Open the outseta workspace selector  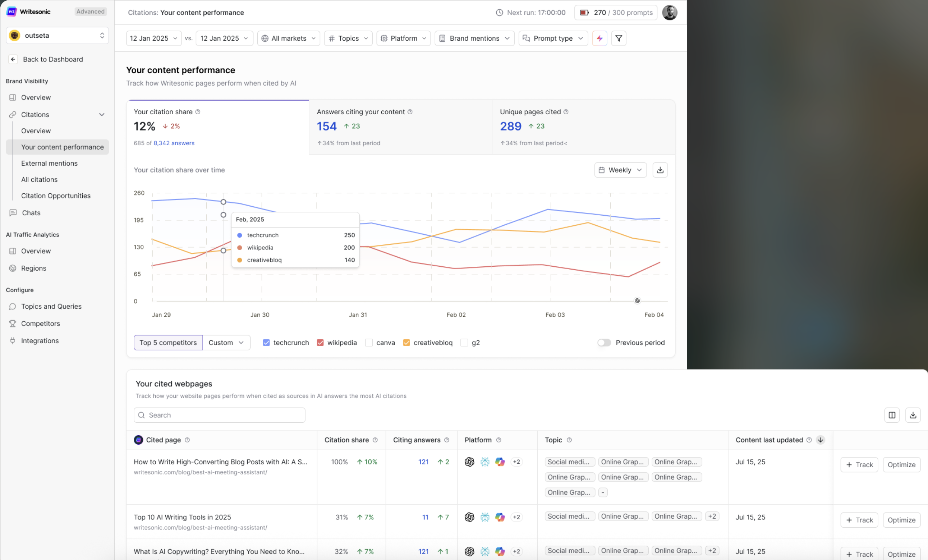tap(57, 35)
